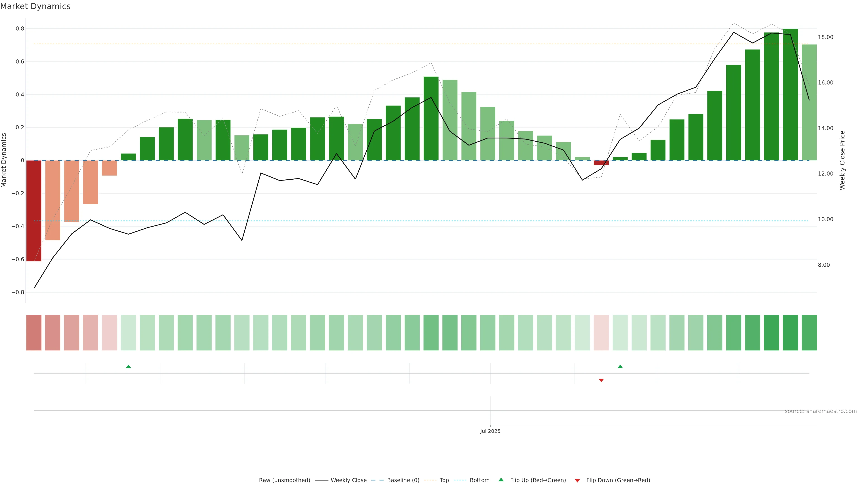Click the last green heatmap cell
The width and height of the screenshot is (868, 488).
click(x=809, y=333)
